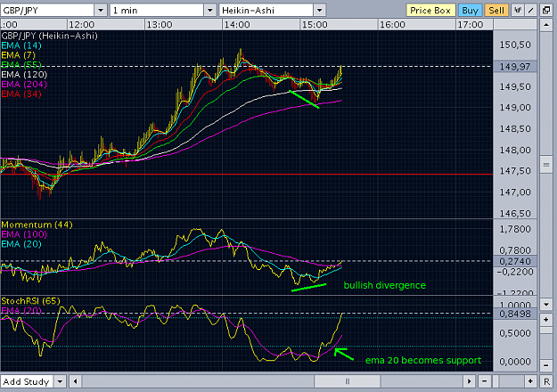Screen dimensions: 557x392
Task: Click the EMA (100) momentum label
Action: click(x=24, y=234)
